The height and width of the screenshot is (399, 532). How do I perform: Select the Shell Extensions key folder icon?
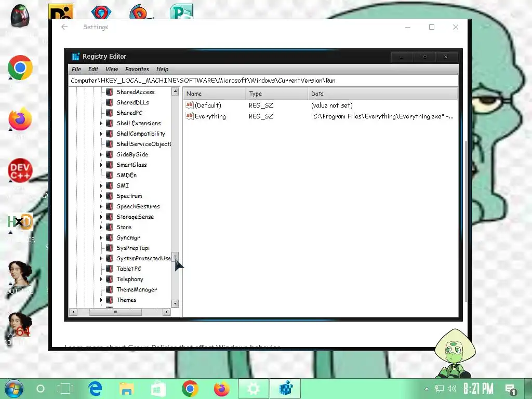click(x=110, y=123)
